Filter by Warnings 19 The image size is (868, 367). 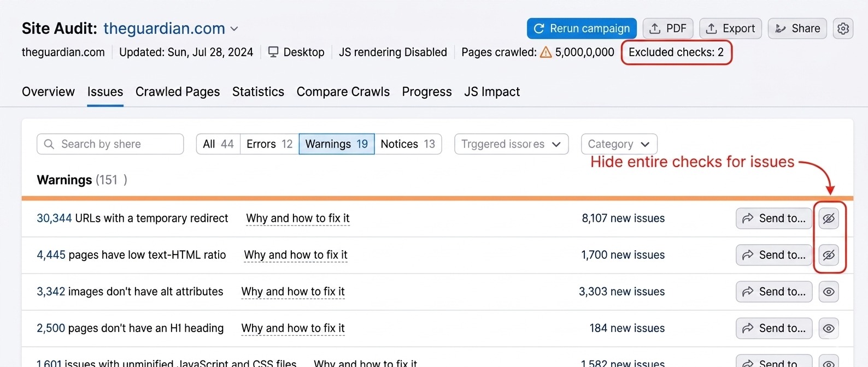tap(337, 144)
